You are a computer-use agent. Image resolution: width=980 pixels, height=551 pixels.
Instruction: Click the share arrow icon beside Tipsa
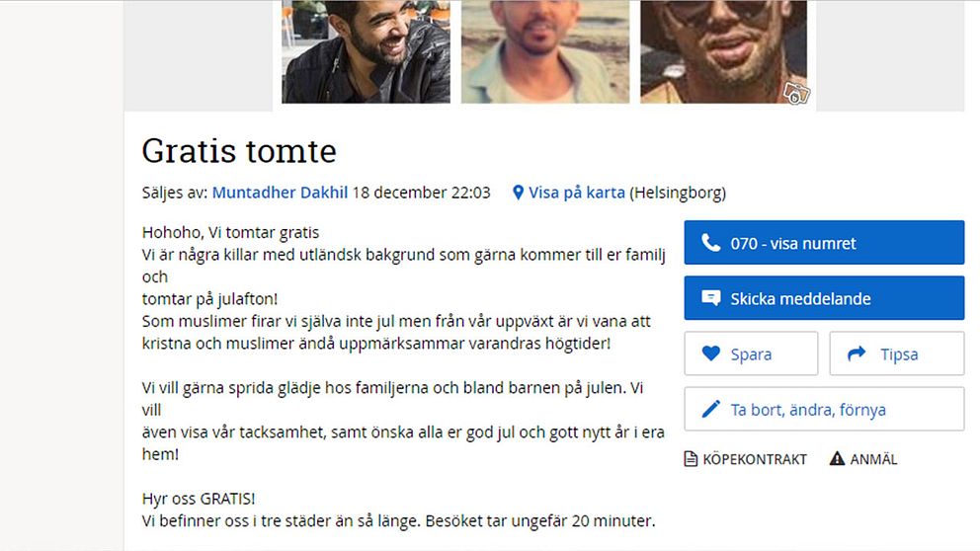857,353
